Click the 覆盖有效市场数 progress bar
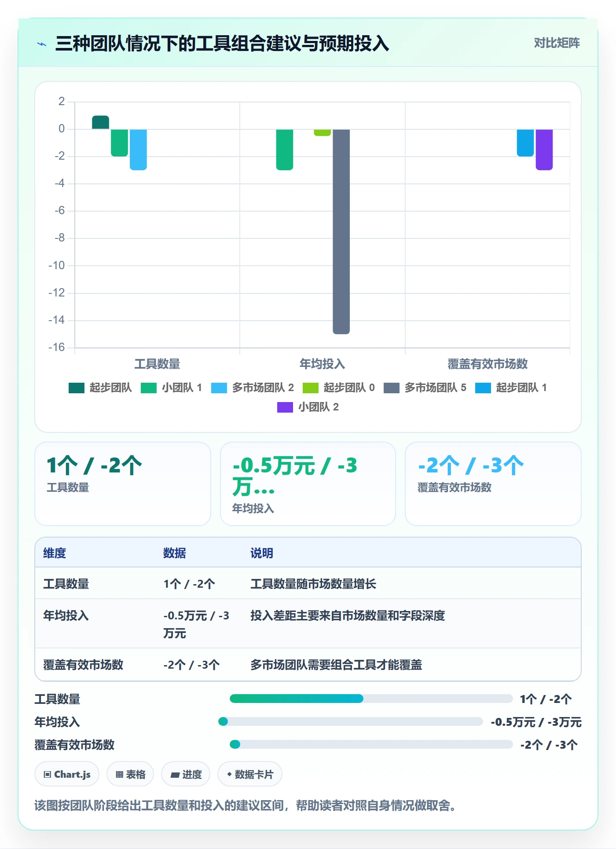 click(x=371, y=744)
